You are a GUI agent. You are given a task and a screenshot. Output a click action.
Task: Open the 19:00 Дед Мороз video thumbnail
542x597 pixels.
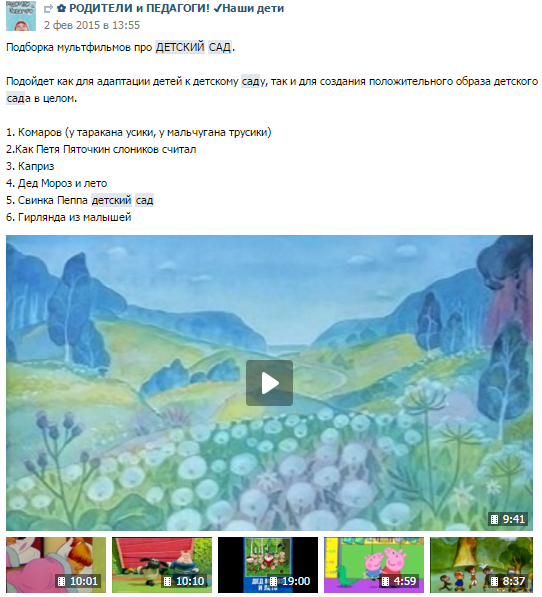(268, 565)
